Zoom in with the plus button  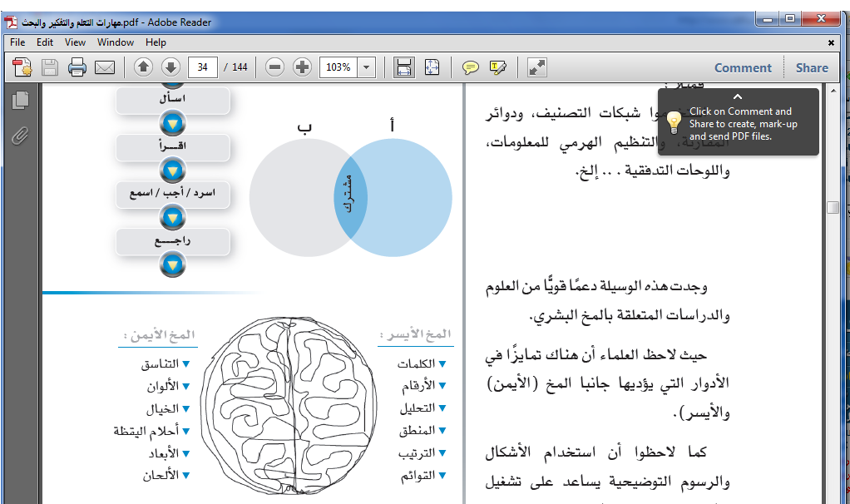(302, 67)
